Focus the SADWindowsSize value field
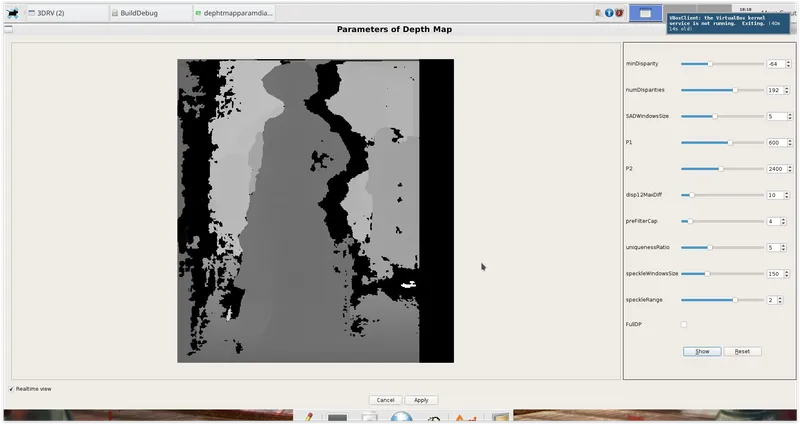Screen dimensions: 800x424 click(777, 116)
